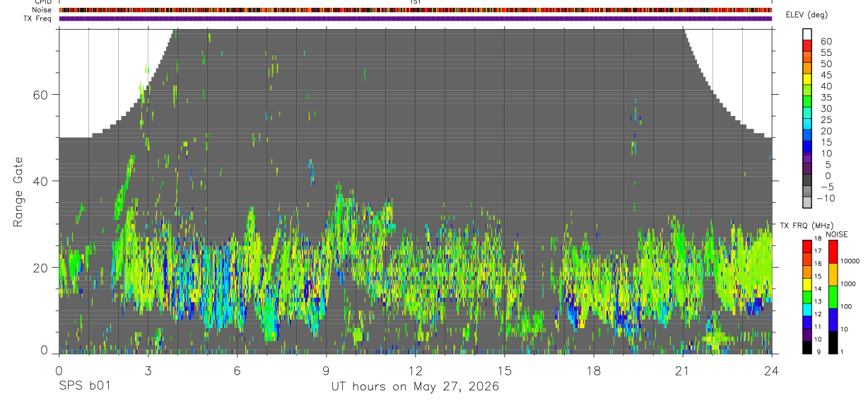This screenshot has height=401, width=868.
Task: Click the ELEV colorbar label "25"
Action: [826, 120]
